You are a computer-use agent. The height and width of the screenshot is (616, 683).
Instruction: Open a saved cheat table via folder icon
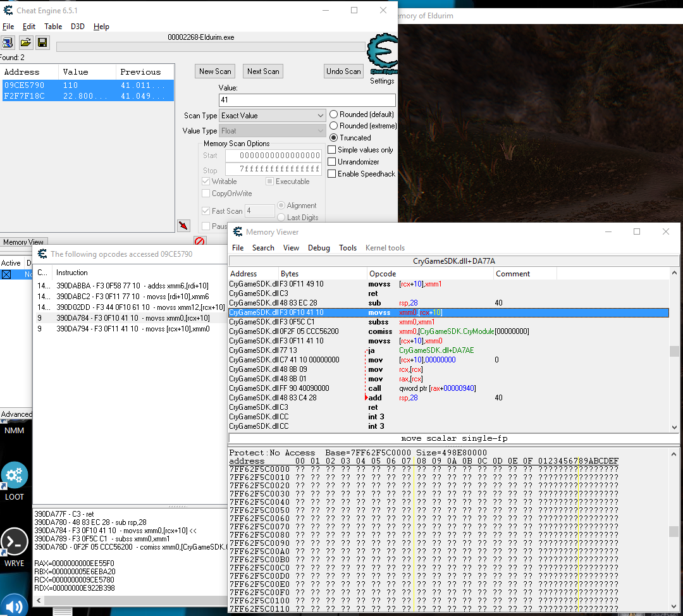(25, 42)
